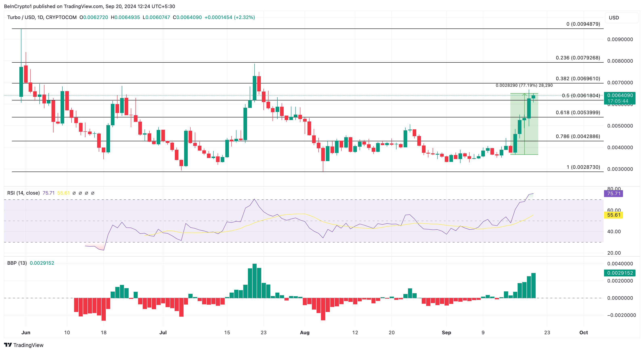Select the 0.236 (0.0079268) Fibonacci level label
The height and width of the screenshot is (352, 644).
point(578,58)
